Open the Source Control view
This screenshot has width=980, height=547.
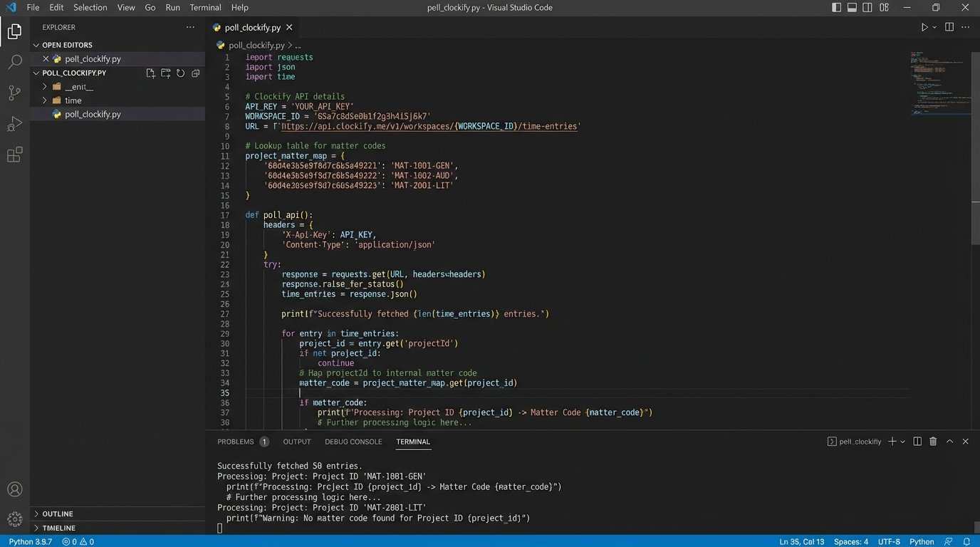(14, 93)
